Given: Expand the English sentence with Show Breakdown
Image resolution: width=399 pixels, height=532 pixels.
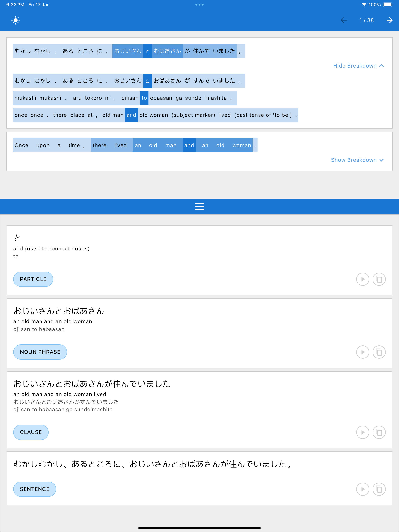Looking at the screenshot, I should 357,160.
